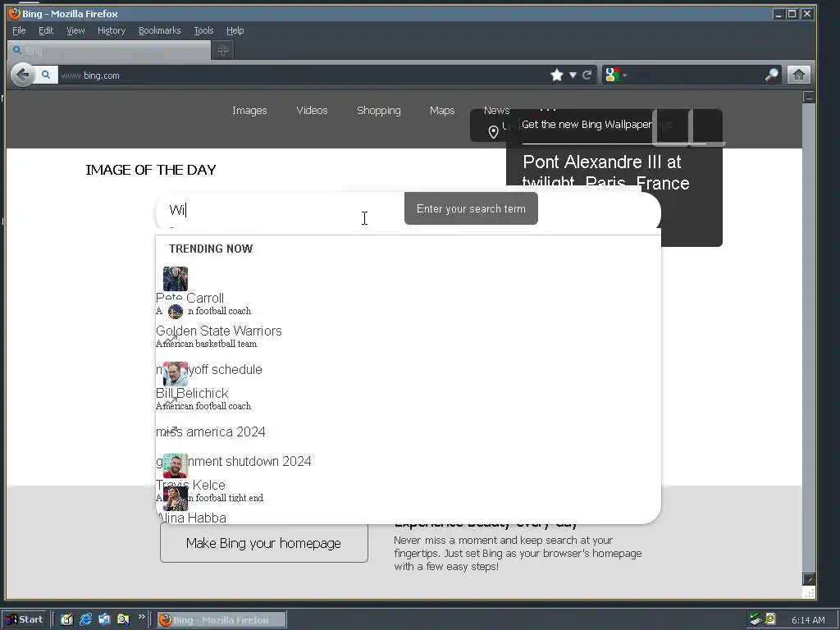This screenshot has height=630, width=840.
Task: Open the History menu
Action: 112,30
